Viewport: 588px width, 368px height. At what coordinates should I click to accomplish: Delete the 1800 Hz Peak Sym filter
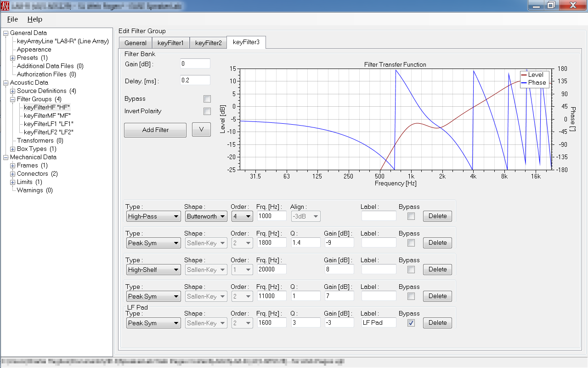(437, 243)
